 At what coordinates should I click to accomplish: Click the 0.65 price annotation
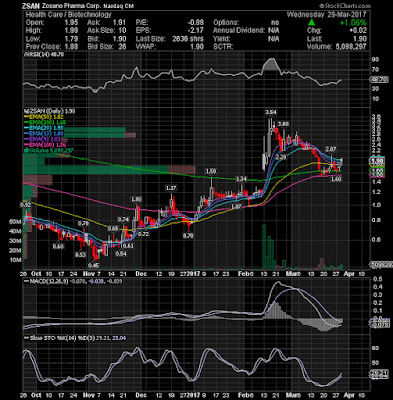click(113, 229)
